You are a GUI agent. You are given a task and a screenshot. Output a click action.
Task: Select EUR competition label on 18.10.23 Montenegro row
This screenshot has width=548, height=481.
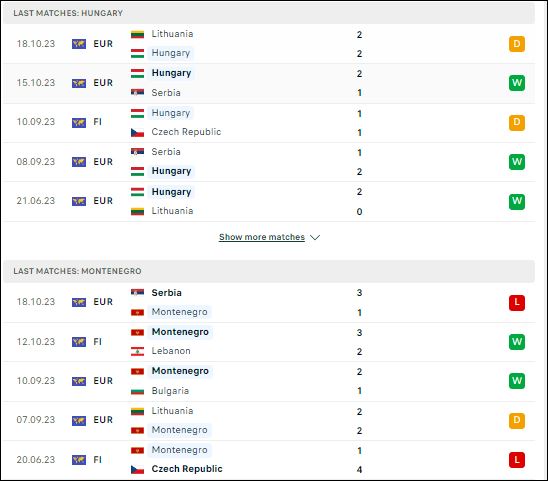[103, 302]
